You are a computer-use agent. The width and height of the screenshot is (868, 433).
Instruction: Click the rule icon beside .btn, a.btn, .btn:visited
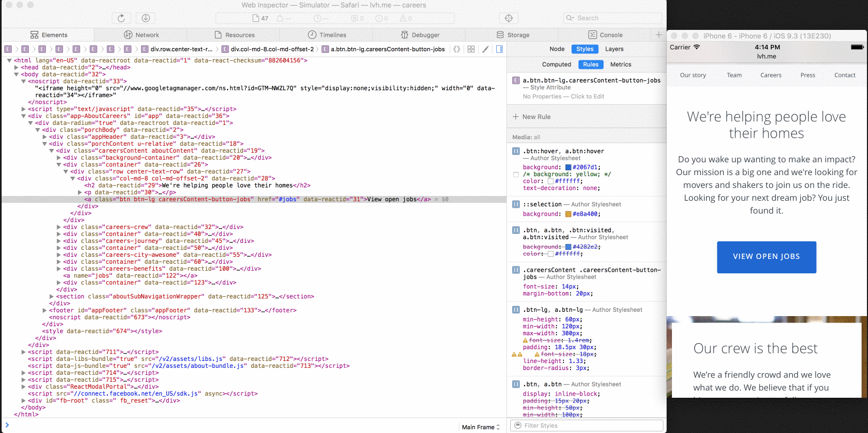516,230
